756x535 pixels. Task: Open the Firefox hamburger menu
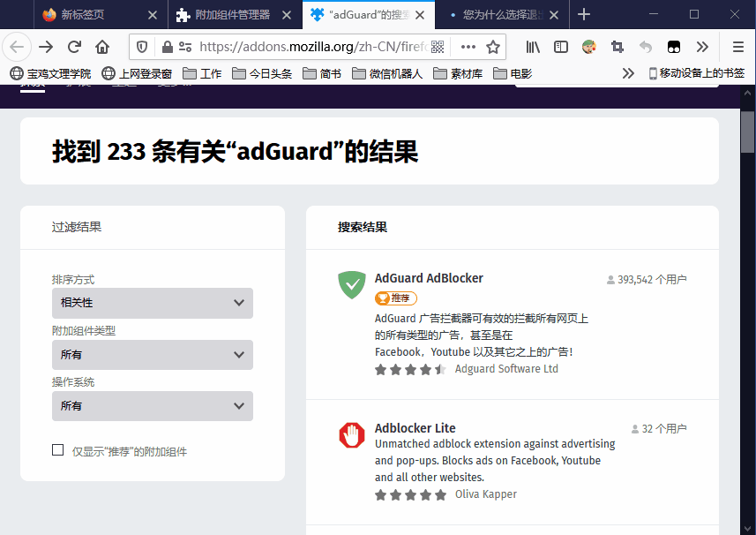pyautogui.click(x=738, y=47)
